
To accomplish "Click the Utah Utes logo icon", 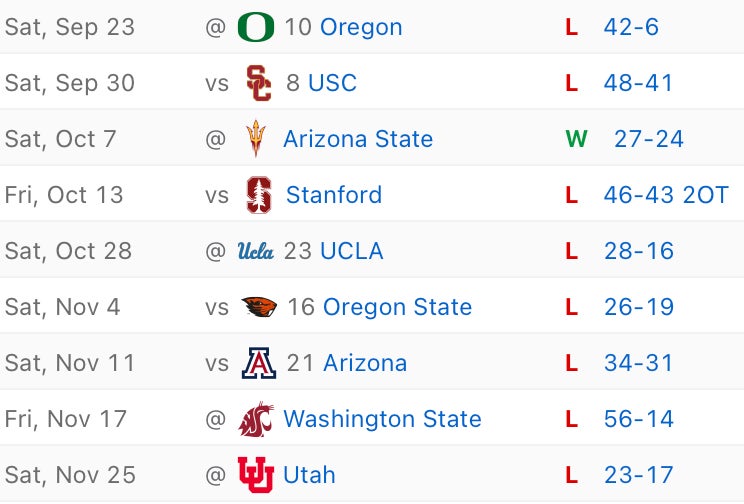I will point(256,475).
